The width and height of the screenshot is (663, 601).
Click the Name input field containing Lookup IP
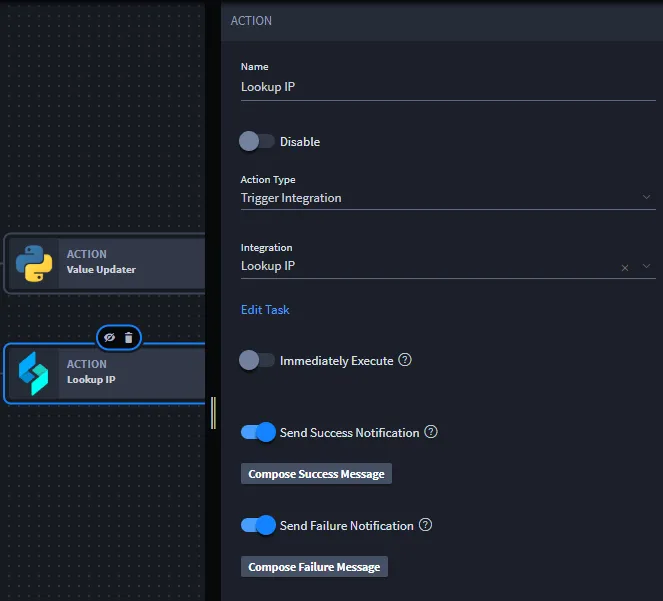(x=448, y=87)
